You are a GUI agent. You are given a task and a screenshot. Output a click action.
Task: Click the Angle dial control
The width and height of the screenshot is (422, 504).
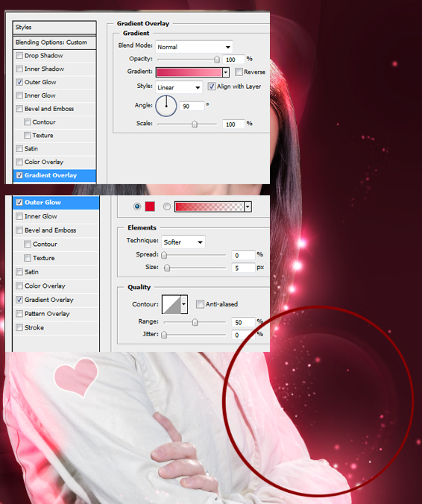(166, 106)
